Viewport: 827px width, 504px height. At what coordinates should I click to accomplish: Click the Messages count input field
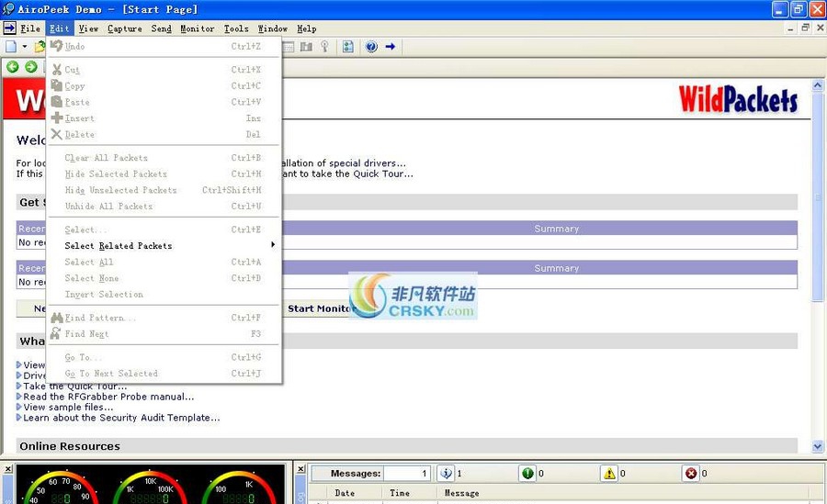click(406, 474)
